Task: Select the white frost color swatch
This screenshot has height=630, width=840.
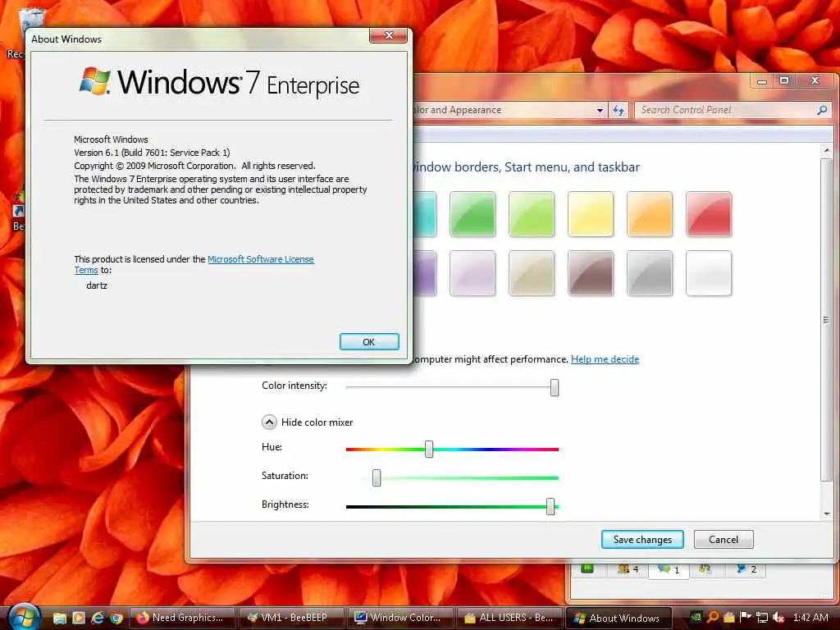Action: [x=708, y=272]
